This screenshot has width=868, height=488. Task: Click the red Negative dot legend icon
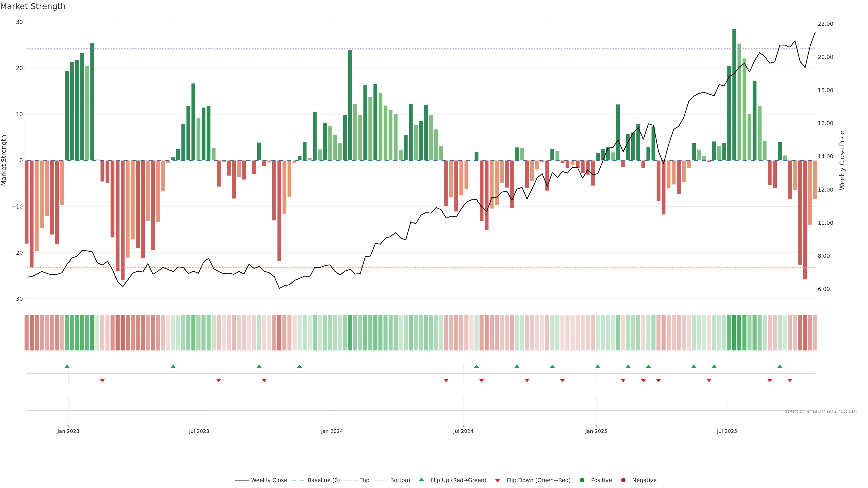pyautogui.click(x=623, y=480)
